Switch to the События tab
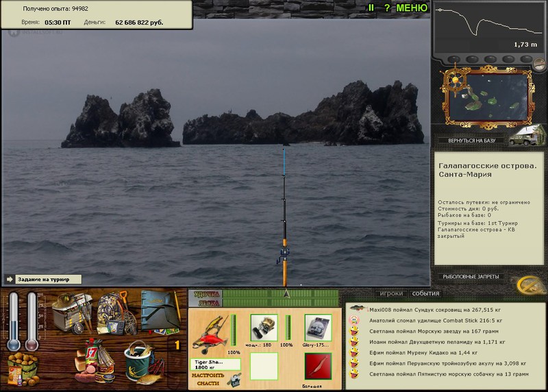Image resolution: width=548 pixels, height=392 pixels. [x=425, y=293]
